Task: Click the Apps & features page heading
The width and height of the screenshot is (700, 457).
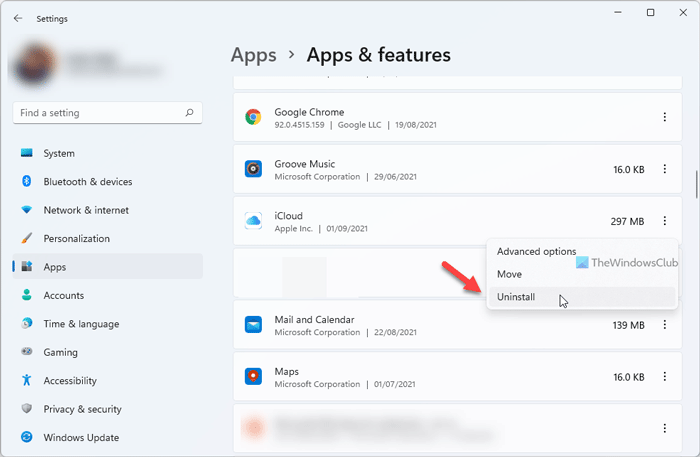Action: [379, 55]
